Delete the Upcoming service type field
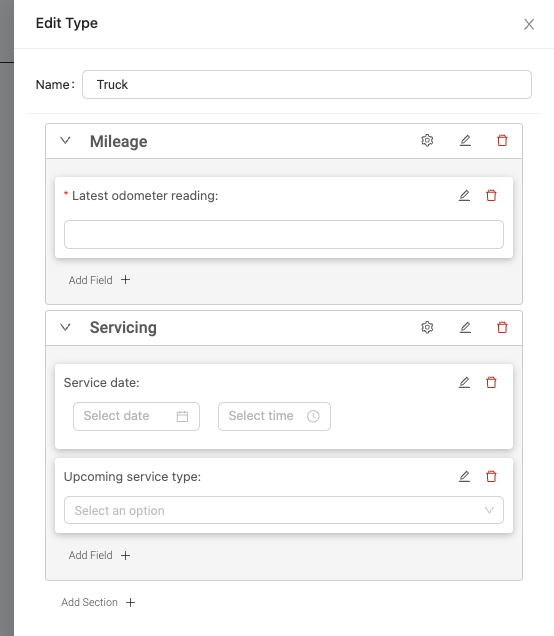 click(x=491, y=476)
